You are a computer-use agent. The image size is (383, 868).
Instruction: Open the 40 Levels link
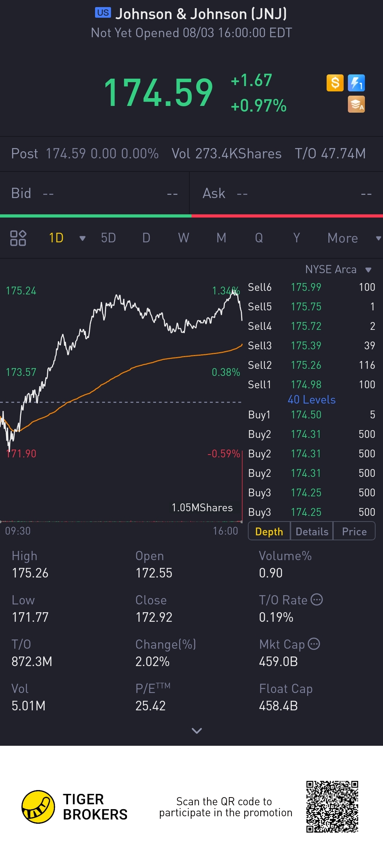click(311, 400)
